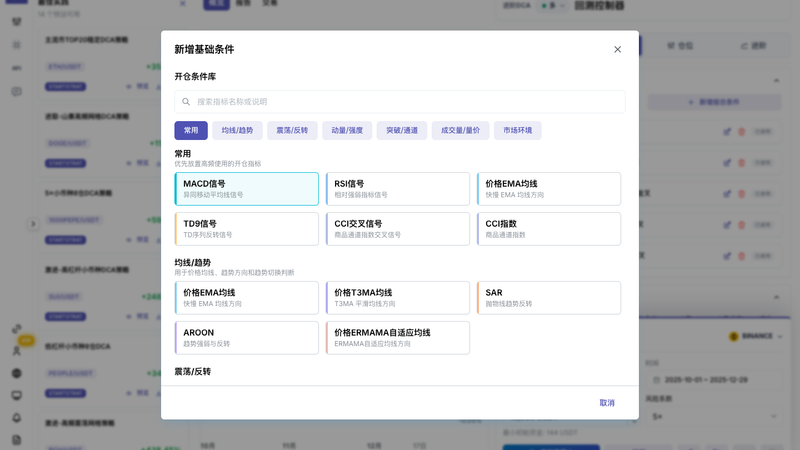Collapse section chevron above 新增组合条件 button
800x450 pixels.
tap(776, 81)
